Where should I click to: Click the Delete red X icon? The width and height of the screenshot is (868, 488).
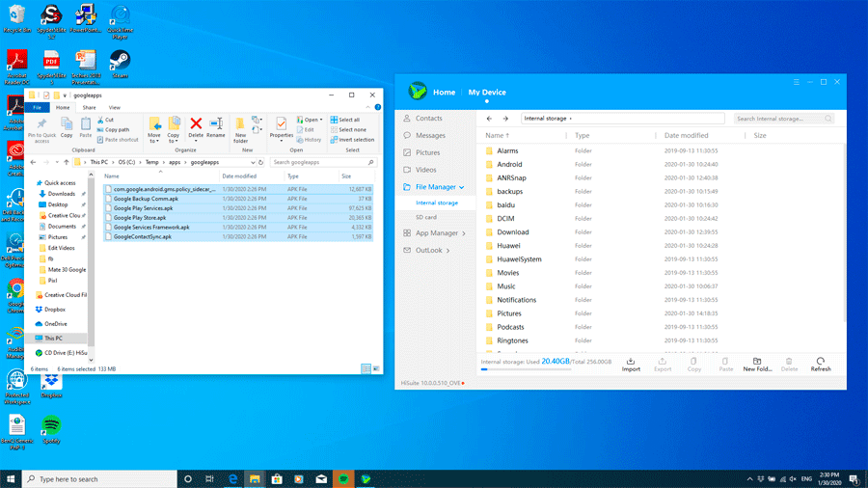(x=196, y=123)
